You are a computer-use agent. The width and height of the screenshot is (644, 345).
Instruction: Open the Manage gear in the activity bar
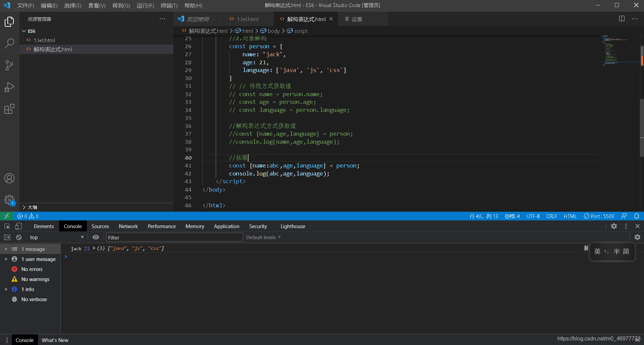pos(9,200)
